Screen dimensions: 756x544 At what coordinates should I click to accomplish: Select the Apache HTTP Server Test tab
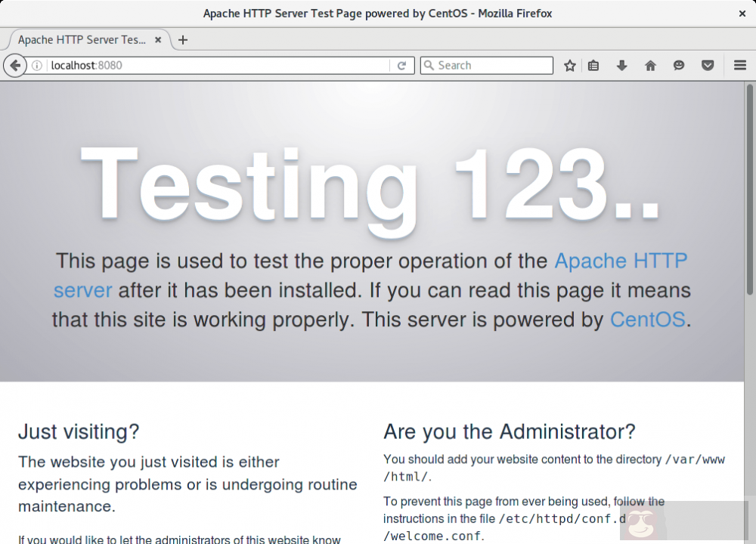click(79, 40)
